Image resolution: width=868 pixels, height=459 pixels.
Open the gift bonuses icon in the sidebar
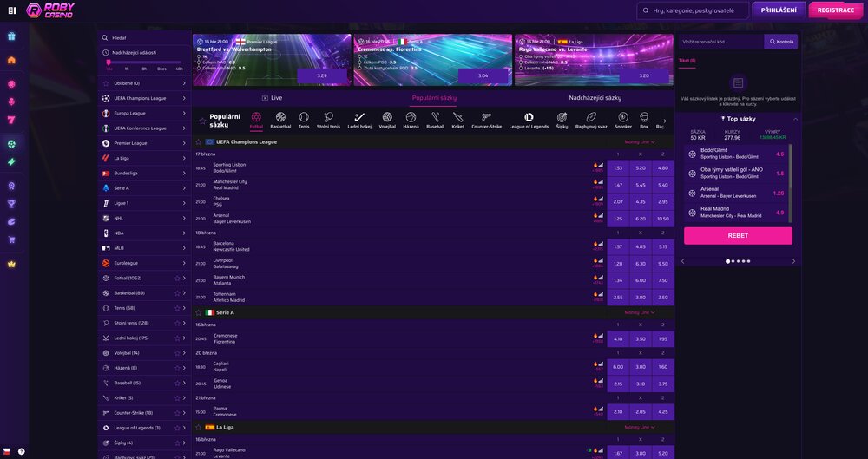[x=11, y=36]
